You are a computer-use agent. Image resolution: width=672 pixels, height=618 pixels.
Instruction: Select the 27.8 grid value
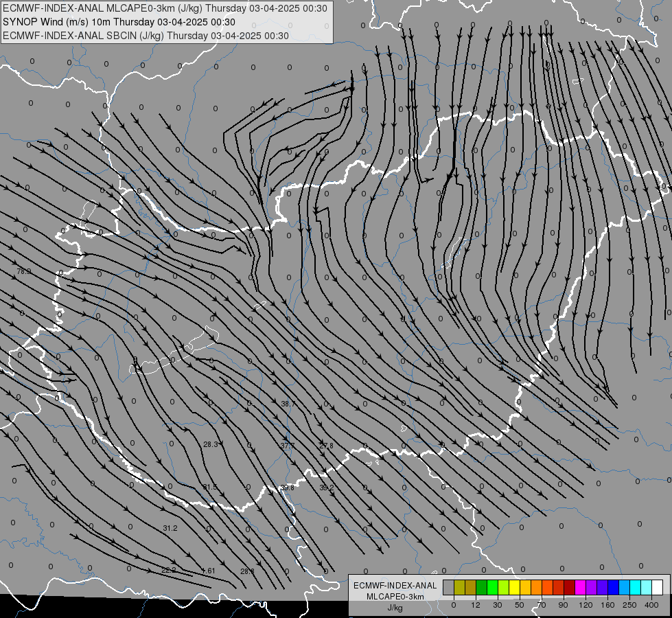326,446
